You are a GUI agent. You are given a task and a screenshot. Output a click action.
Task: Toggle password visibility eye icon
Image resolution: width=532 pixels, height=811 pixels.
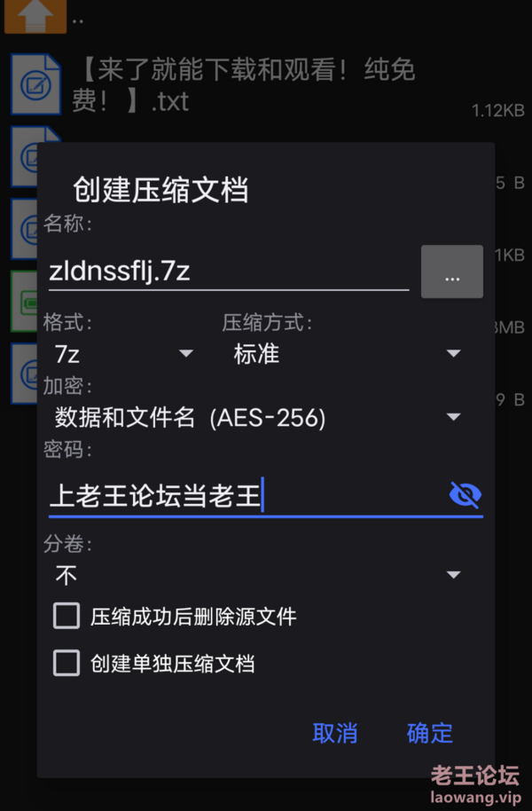point(465,495)
